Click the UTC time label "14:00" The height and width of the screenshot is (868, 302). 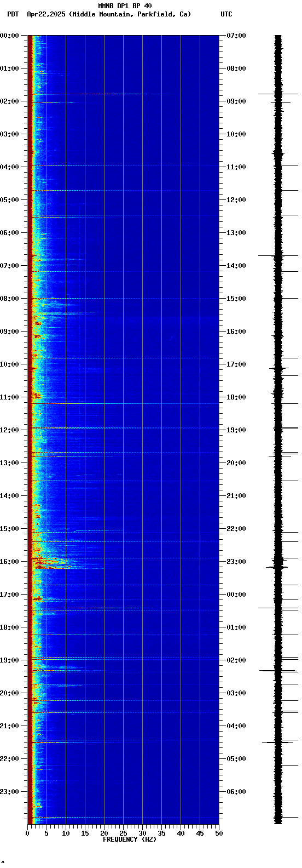(x=236, y=266)
